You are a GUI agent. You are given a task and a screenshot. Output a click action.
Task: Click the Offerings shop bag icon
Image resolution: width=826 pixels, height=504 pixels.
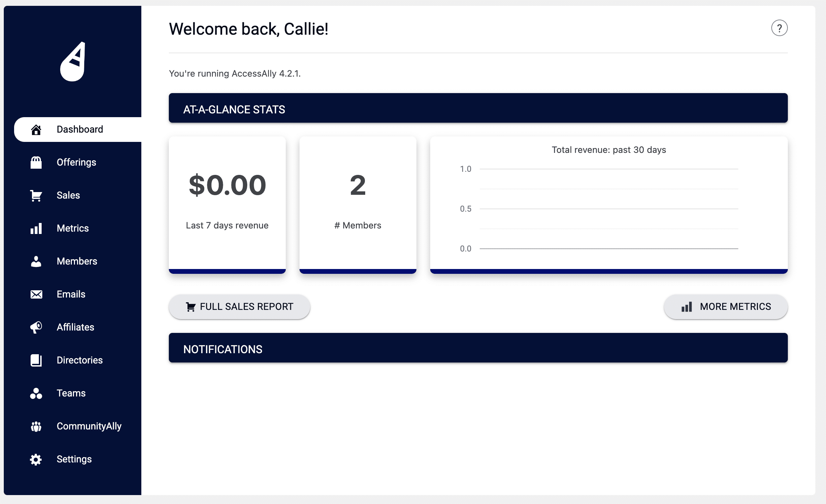pyautogui.click(x=36, y=163)
